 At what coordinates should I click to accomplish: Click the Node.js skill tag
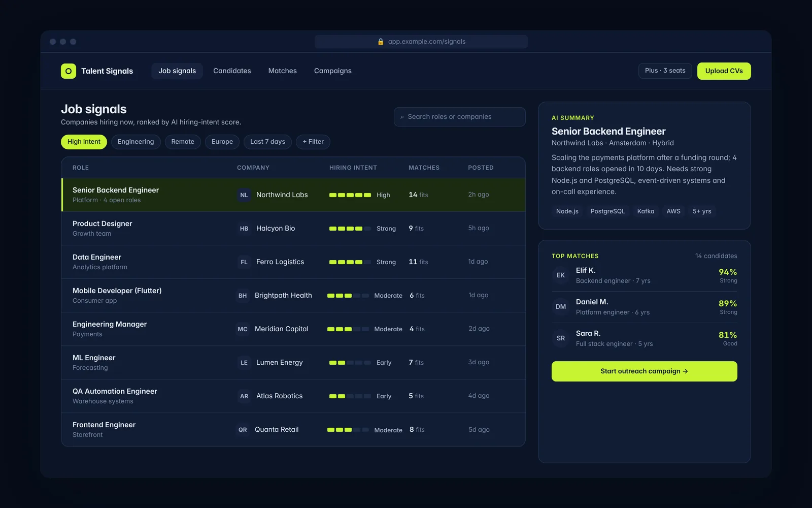pos(567,211)
